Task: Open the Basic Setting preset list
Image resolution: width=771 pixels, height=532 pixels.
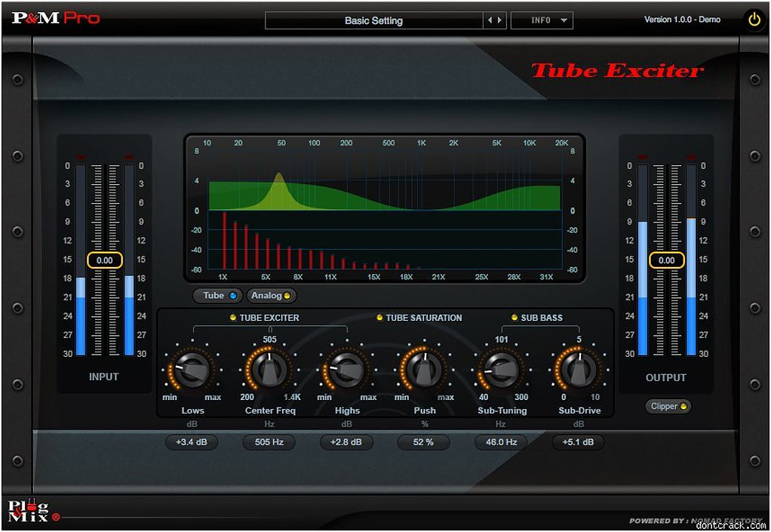Action: [x=373, y=21]
